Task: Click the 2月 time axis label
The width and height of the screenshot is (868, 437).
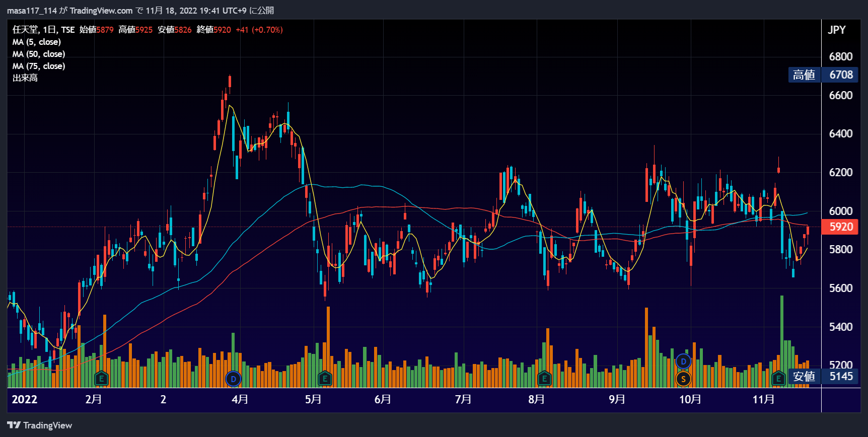Action: (x=94, y=399)
